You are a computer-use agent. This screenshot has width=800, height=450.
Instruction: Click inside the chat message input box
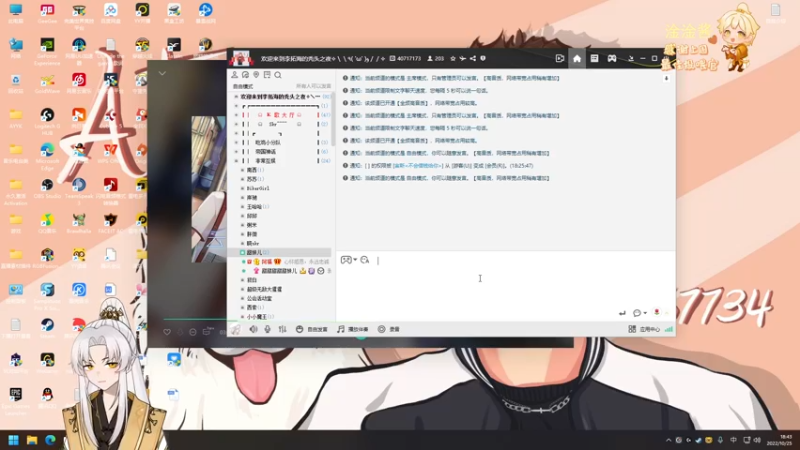pyautogui.click(x=505, y=286)
